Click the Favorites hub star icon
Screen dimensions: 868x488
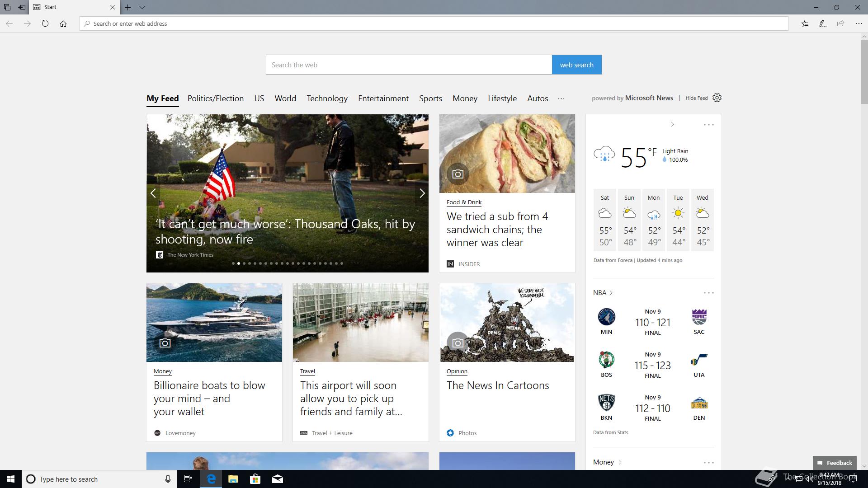pyautogui.click(x=805, y=23)
